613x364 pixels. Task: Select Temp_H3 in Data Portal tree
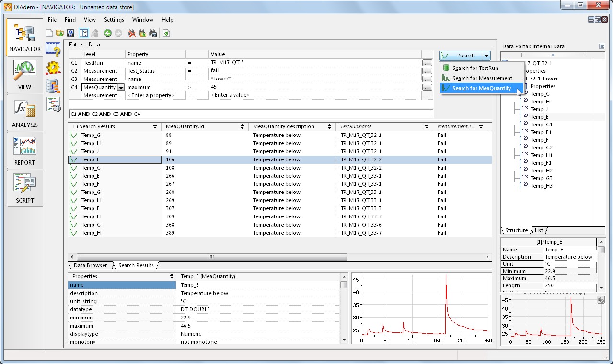tap(541, 186)
